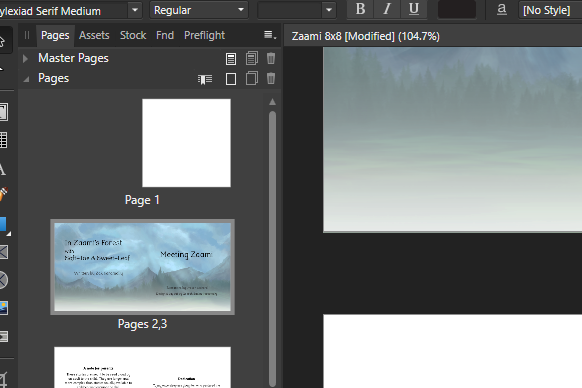The width and height of the screenshot is (582, 388).
Task: Click the Duplicate page icon in Pages row
Action: point(252,78)
